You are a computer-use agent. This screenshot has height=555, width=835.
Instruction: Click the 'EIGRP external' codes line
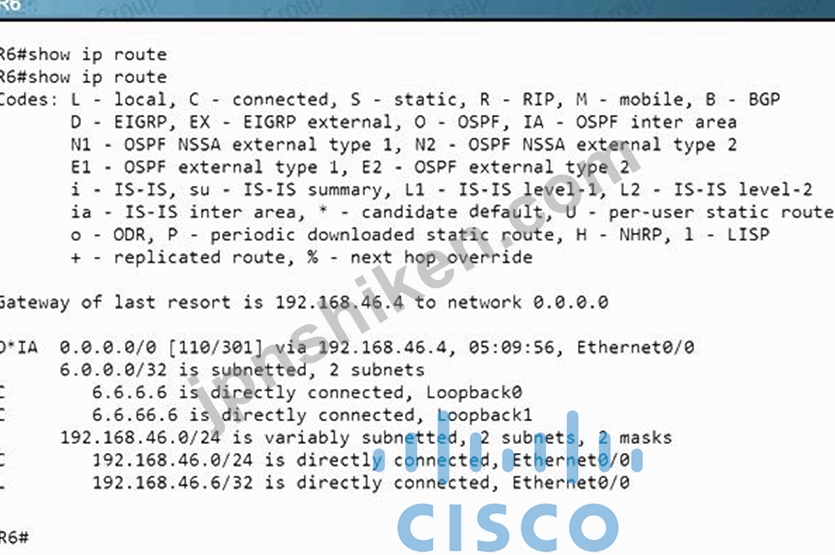(x=404, y=122)
